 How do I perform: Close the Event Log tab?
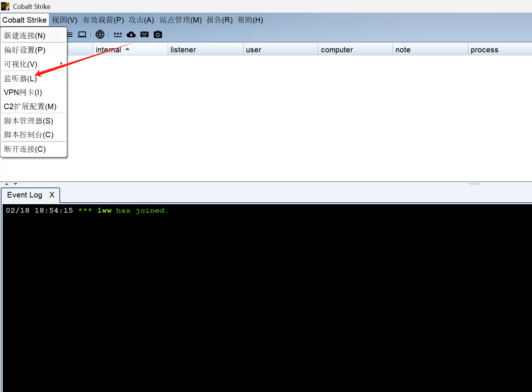[52, 195]
